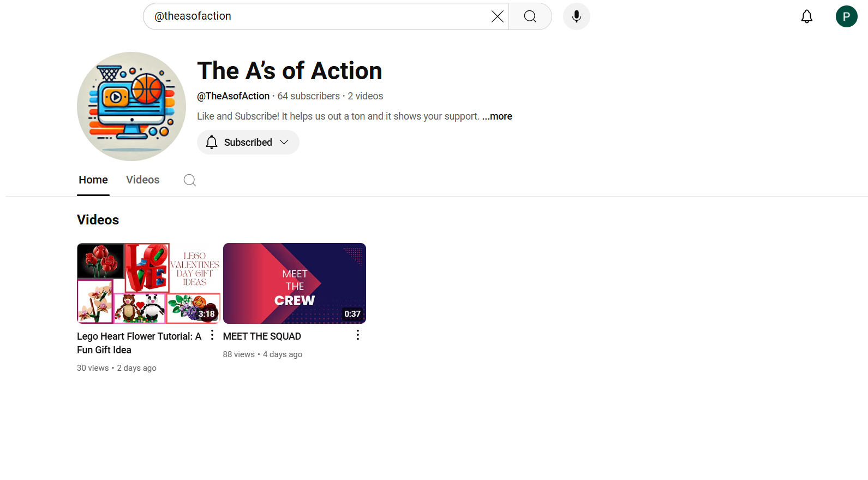Open the Subscribed dropdown button
The width and height of the screenshot is (868, 480).
248,142
